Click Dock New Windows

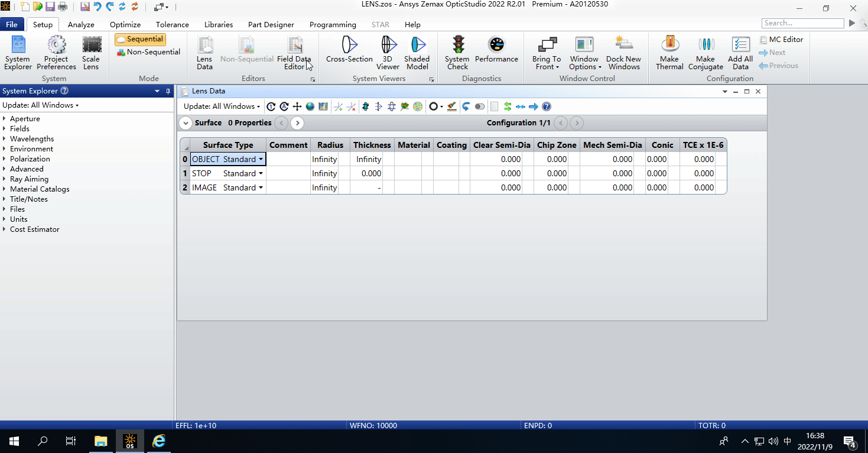[623, 53]
